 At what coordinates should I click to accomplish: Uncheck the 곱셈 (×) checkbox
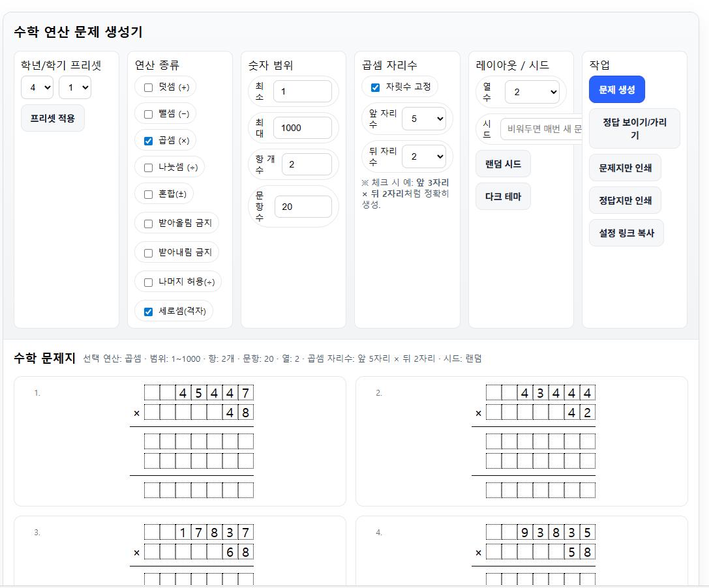pyautogui.click(x=148, y=141)
